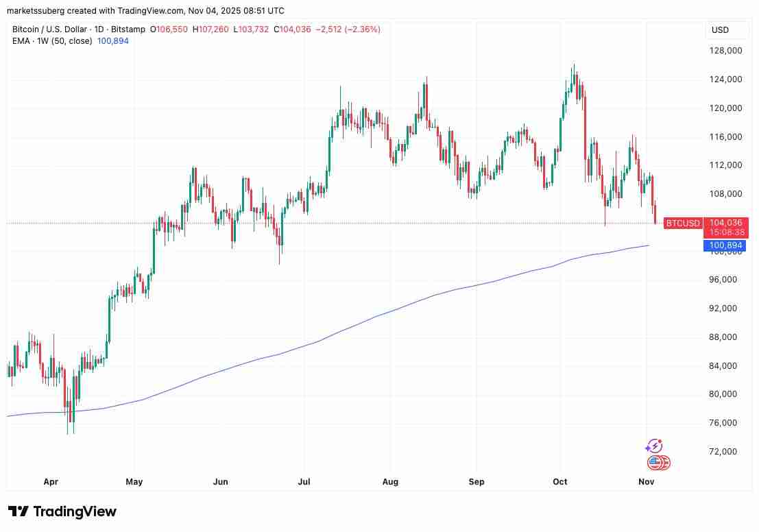Click the 72,000 price scale label

tap(724, 451)
